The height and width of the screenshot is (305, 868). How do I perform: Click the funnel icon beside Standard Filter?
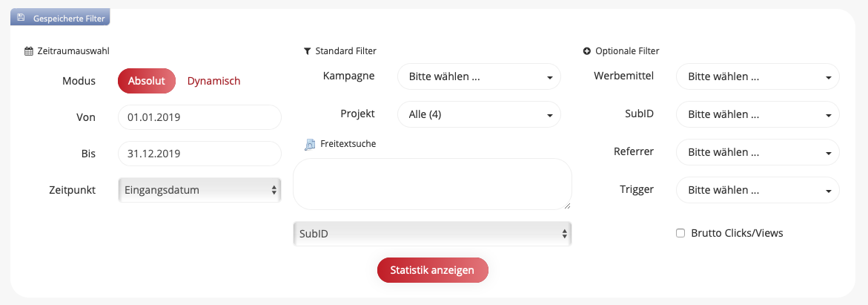[308, 51]
